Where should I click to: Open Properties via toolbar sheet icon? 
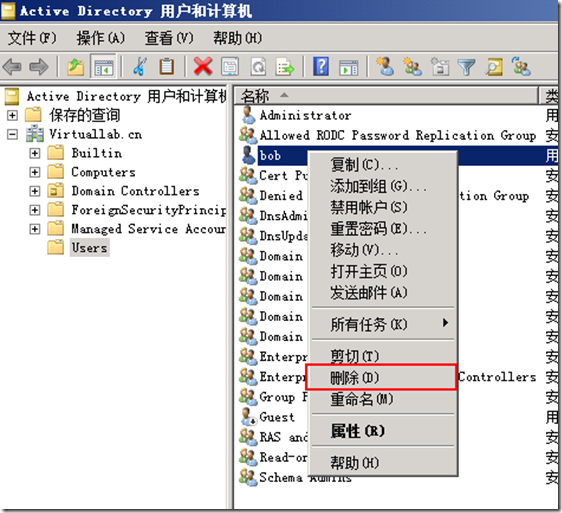click(x=230, y=67)
